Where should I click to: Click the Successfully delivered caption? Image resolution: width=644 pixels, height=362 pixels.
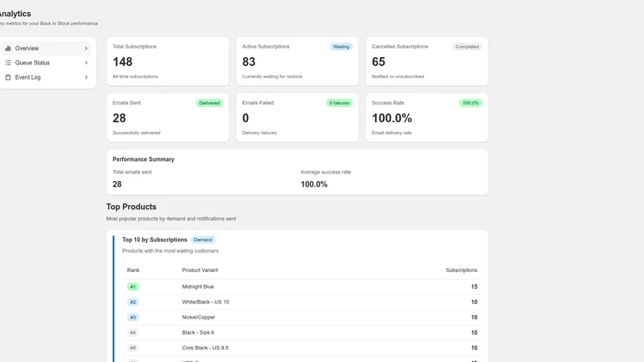[136, 133]
